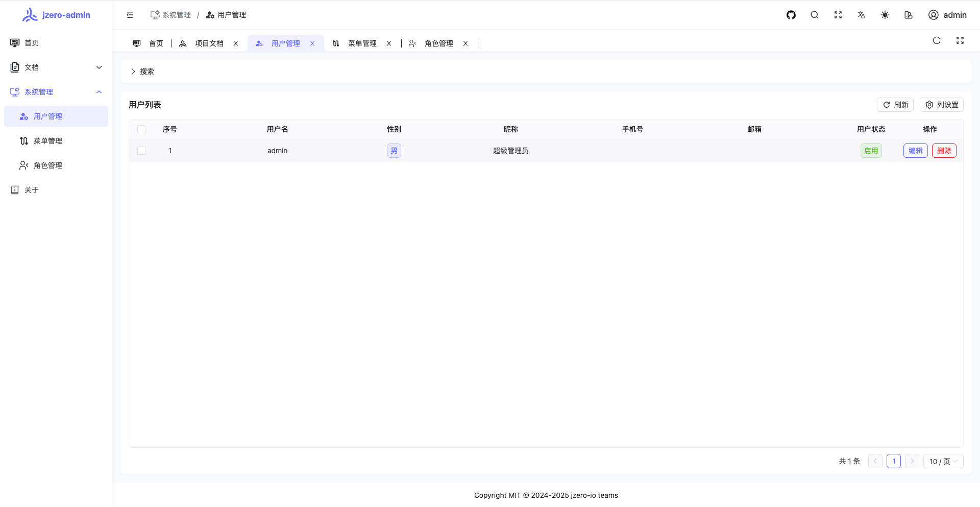The image size is (980, 507).
Task: Open the language translation switcher
Action: point(862,15)
